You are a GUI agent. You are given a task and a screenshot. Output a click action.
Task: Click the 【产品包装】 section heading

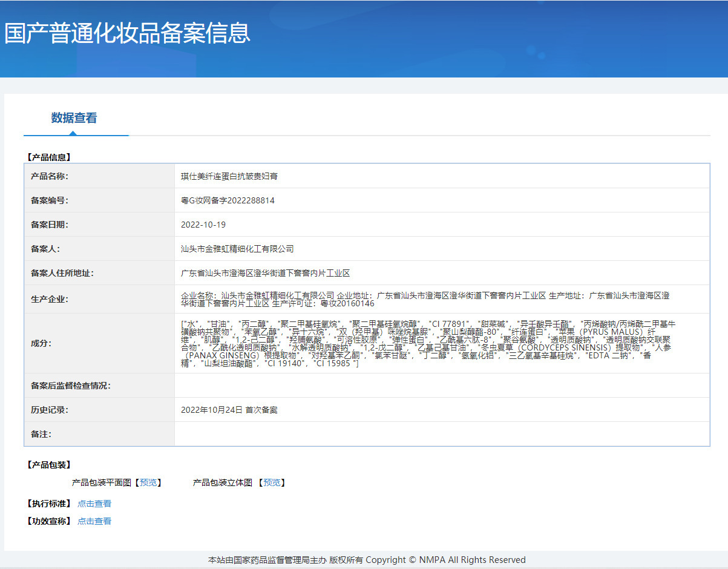click(48, 465)
